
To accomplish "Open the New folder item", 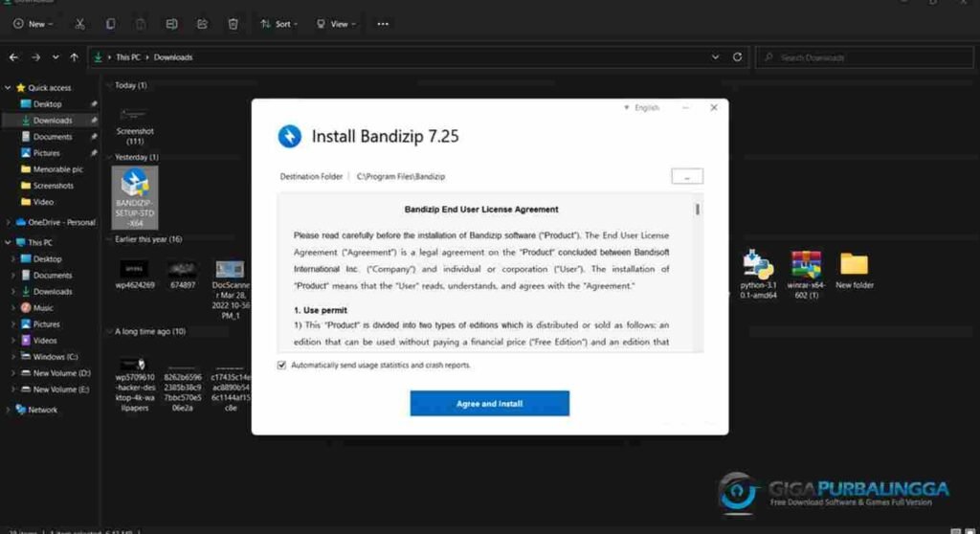I will 855,270.
